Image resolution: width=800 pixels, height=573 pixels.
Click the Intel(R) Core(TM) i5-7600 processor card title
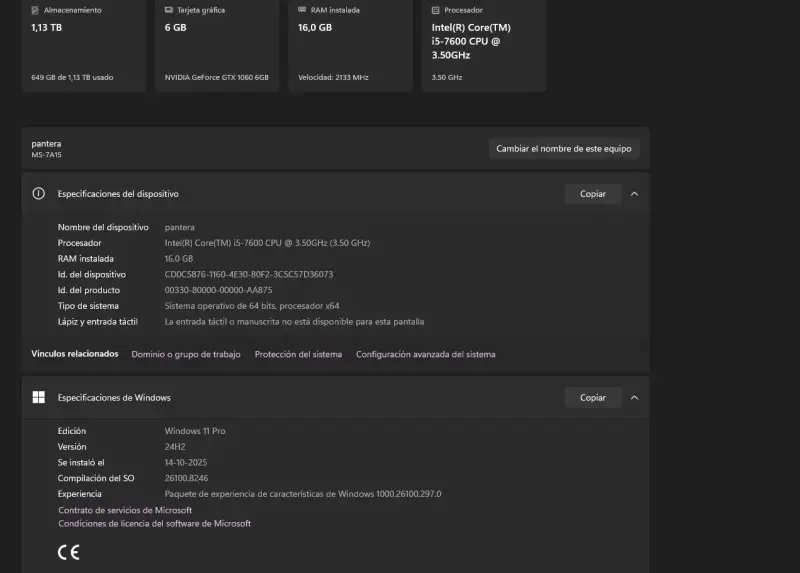coord(471,41)
